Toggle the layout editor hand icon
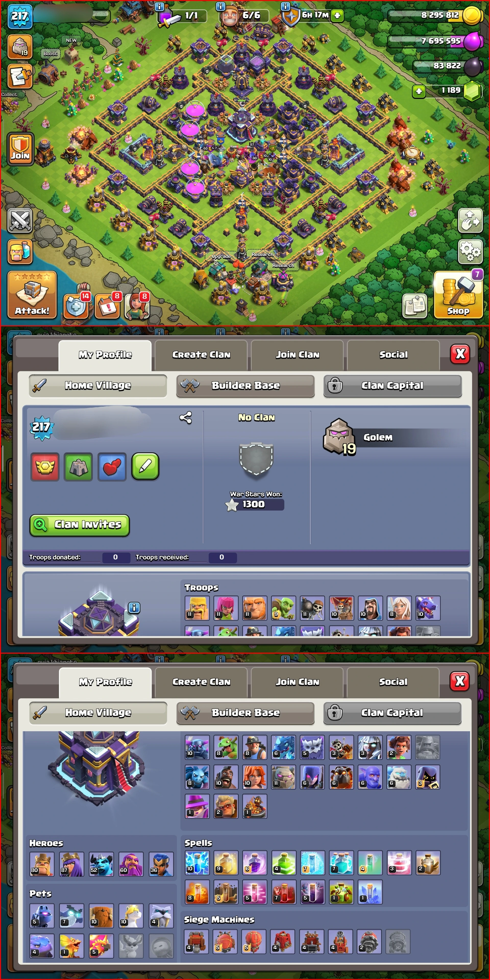 (x=470, y=220)
